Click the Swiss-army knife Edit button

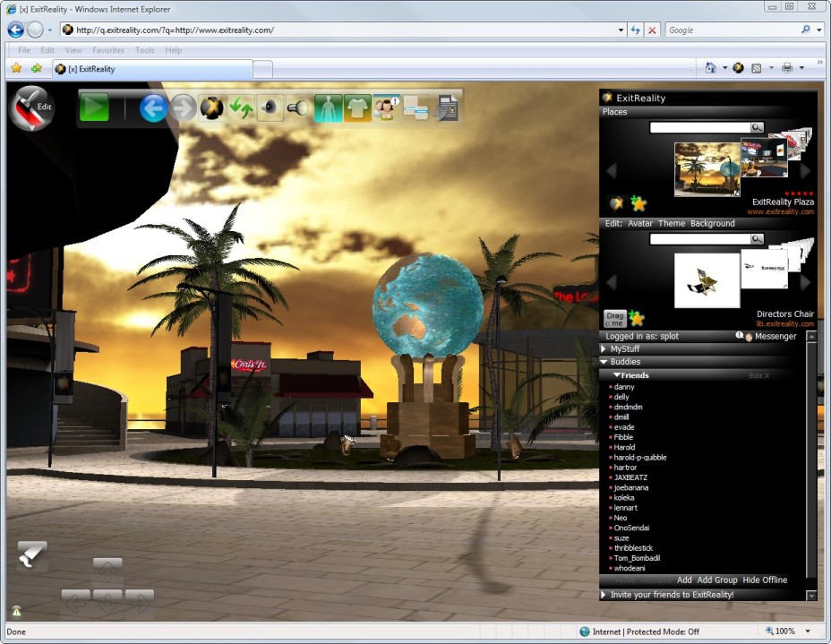pos(32,107)
